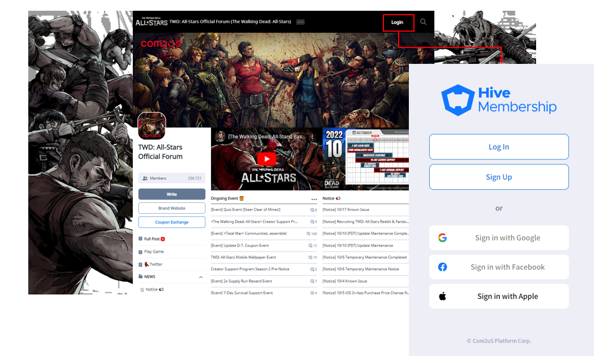Choose Sign in with Facebook

pos(499,267)
